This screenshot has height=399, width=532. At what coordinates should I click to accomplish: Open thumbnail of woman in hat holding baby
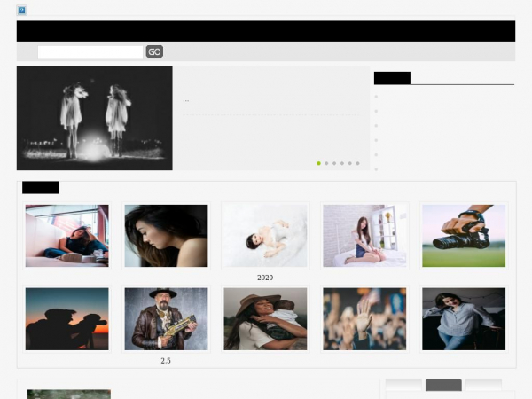pyautogui.click(x=265, y=319)
